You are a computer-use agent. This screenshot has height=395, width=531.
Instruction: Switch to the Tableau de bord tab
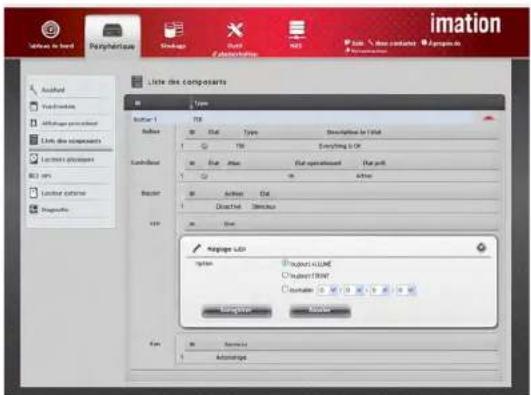[x=51, y=46]
